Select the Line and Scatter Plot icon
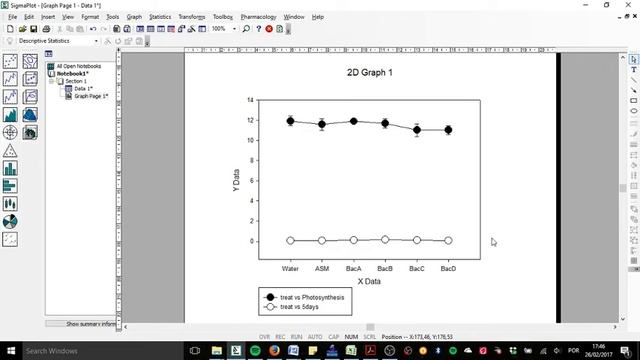This screenshot has width=640, height=360. point(10,97)
